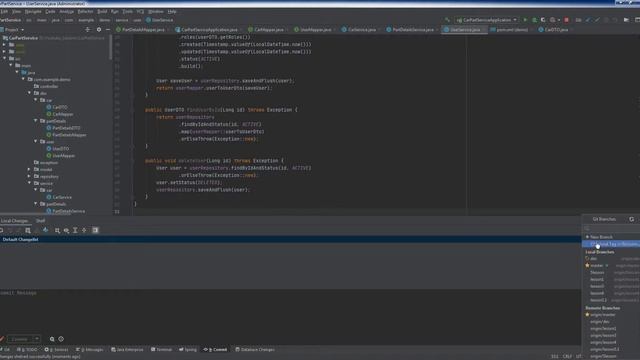Screen dimensions: 640x360
Task: Stop the running application with the red square
Action: coord(567,20)
